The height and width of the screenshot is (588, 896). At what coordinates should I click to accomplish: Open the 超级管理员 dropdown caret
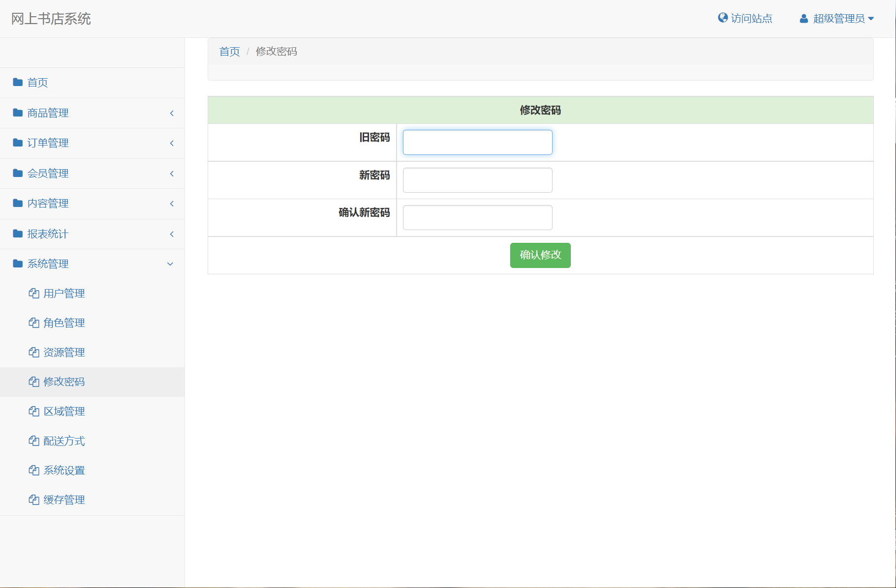coord(871,19)
